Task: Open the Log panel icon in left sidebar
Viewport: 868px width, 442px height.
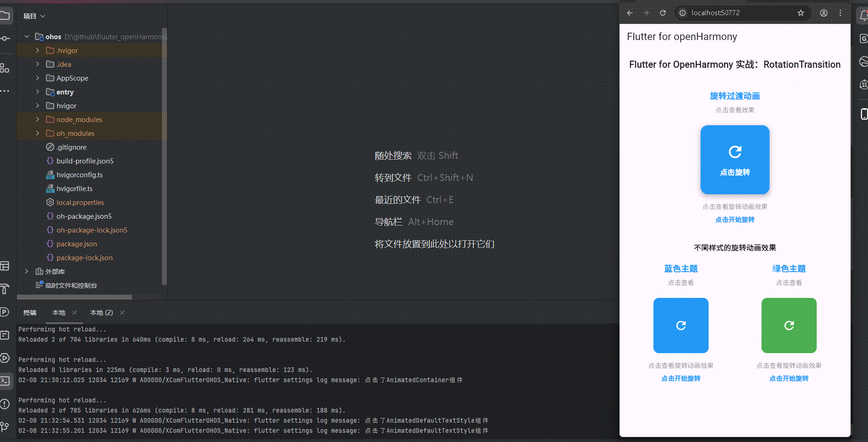Action: (5, 335)
